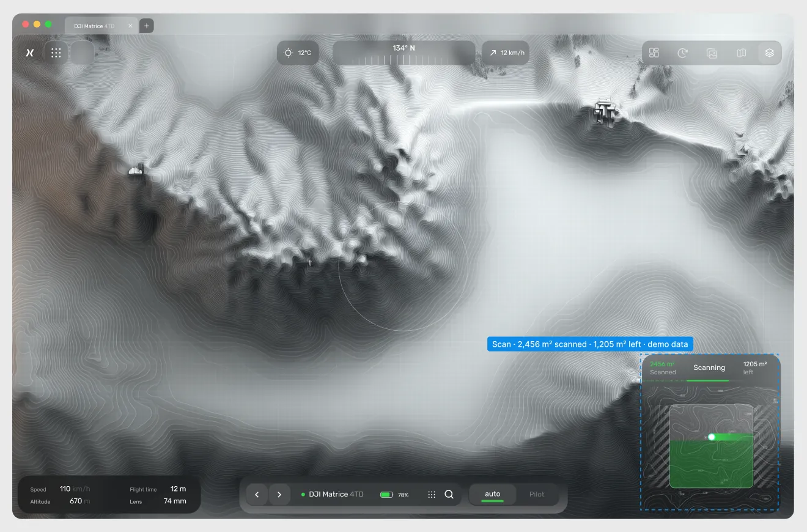Click the 1205 m² left label
Screen dimensions: 807x532
754,368
